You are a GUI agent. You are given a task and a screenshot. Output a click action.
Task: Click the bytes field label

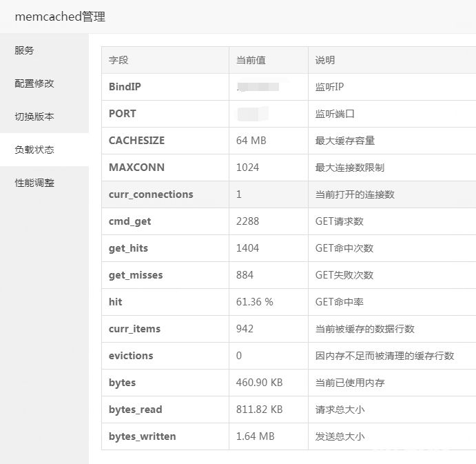(x=122, y=383)
